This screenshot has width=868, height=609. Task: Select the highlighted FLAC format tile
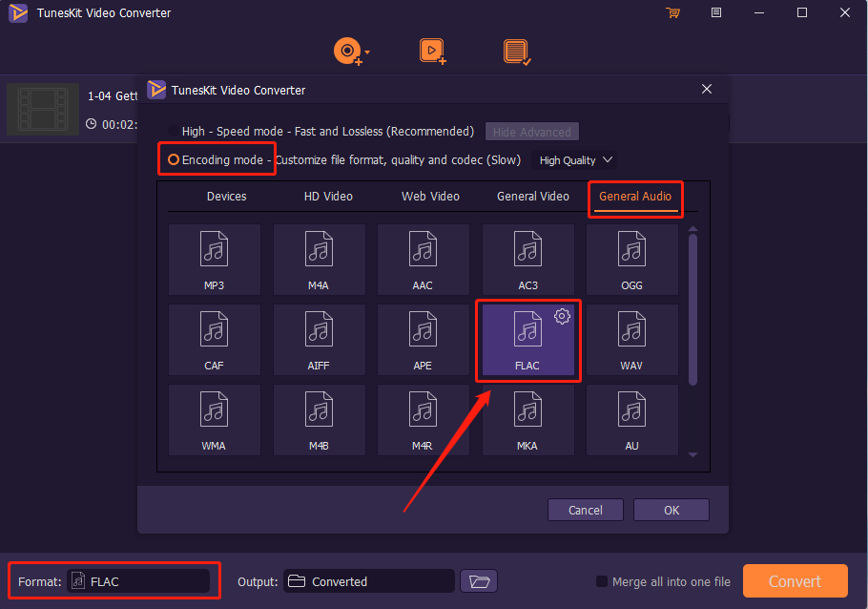tap(527, 340)
